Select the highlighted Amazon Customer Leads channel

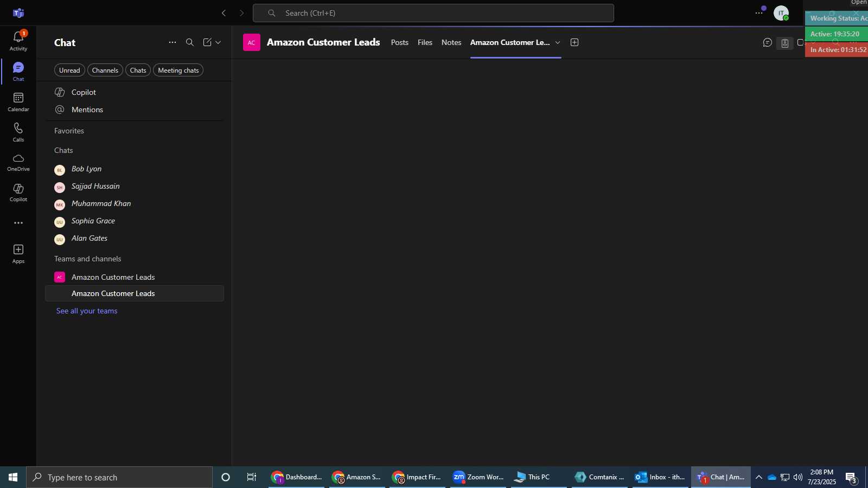pos(135,293)
